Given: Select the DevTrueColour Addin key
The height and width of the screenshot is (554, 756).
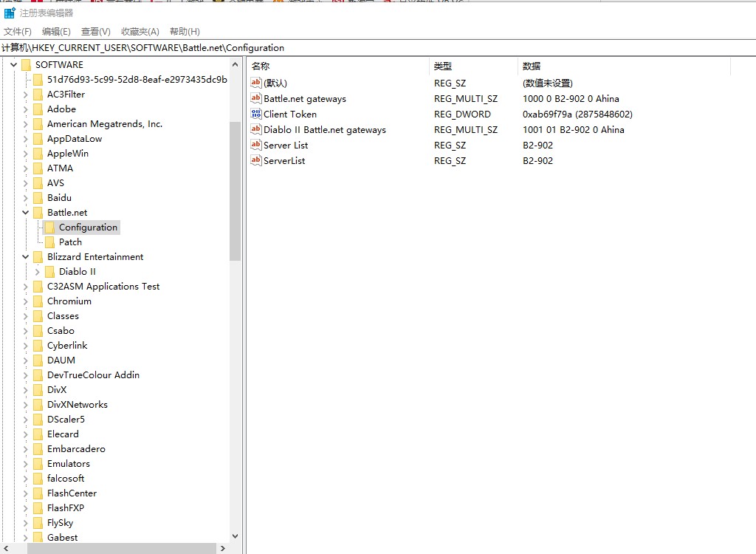Looking at the screenshot, I should pyautogui.click(x=93, y=375).
